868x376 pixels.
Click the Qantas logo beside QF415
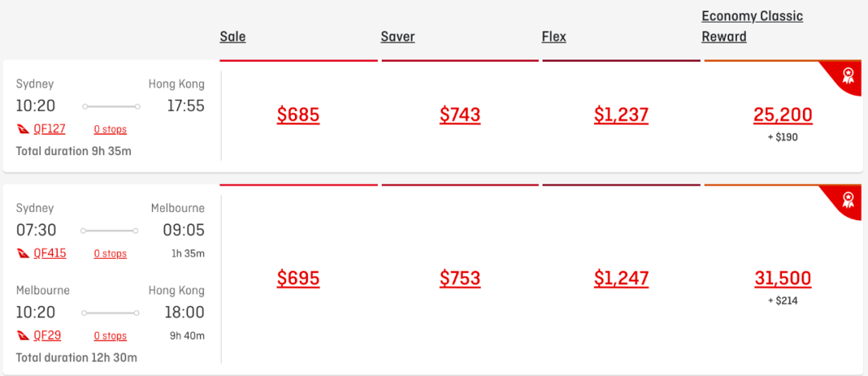[23, 254]
